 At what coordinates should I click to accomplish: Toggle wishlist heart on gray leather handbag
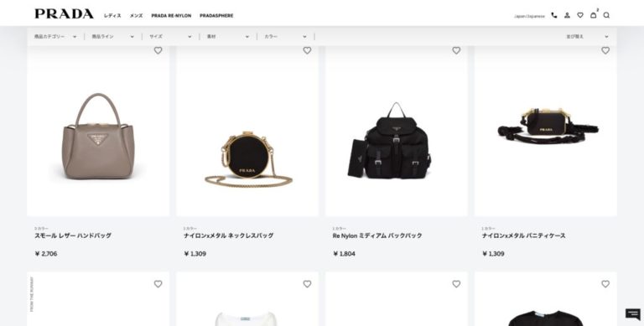pos(158,50)
